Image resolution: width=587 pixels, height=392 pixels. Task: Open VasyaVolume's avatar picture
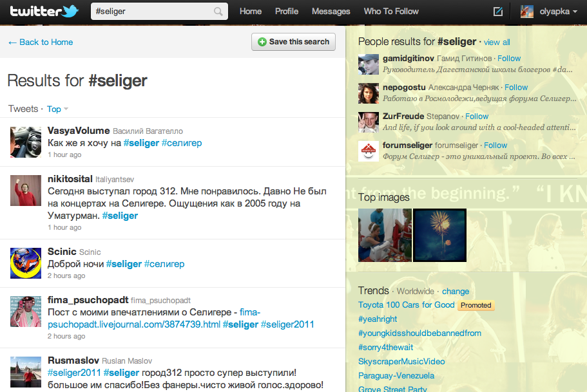click(26, 142)
